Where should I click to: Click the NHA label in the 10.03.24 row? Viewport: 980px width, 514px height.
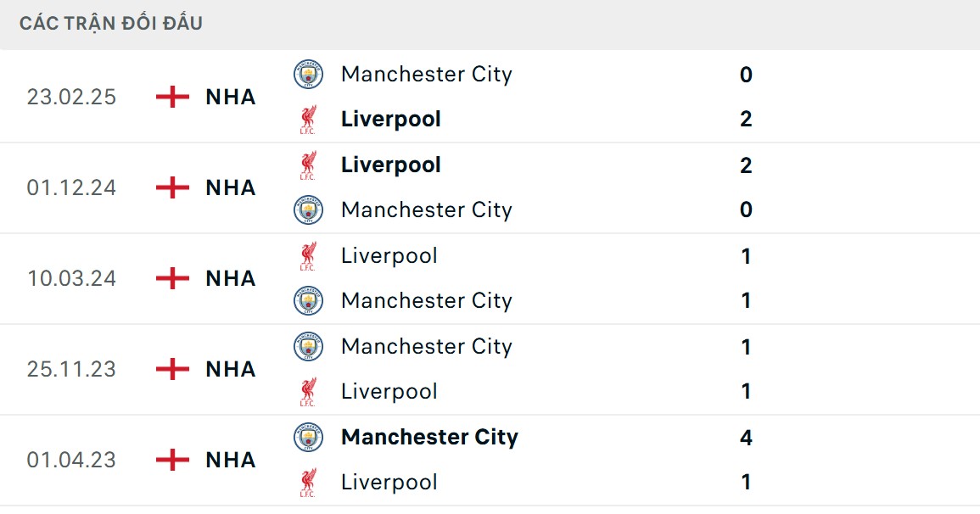pyautogui.click(x=229, y=278)
